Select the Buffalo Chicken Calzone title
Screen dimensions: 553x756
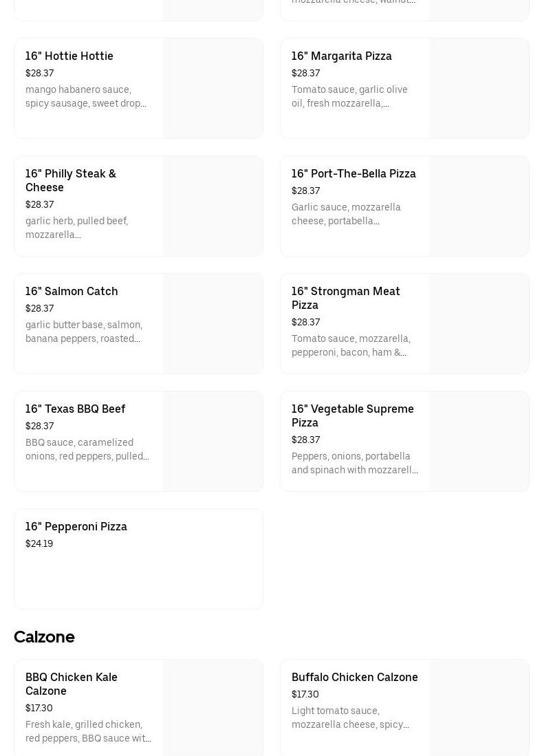(354, 678)
